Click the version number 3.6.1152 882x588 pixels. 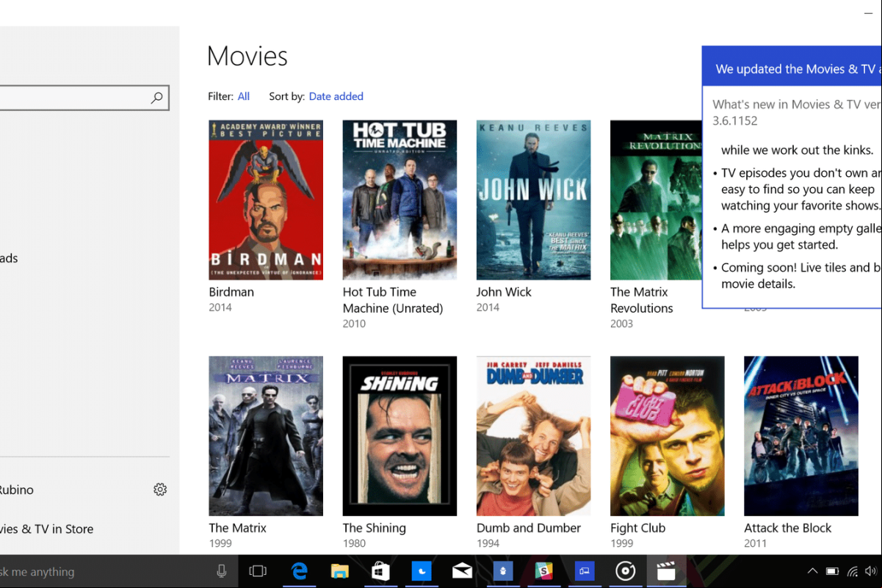click(x=735, y=120)
